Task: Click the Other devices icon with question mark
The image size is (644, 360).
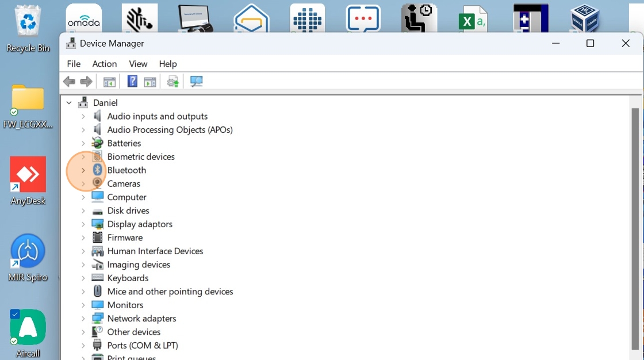Action: (x=97, y=331)
